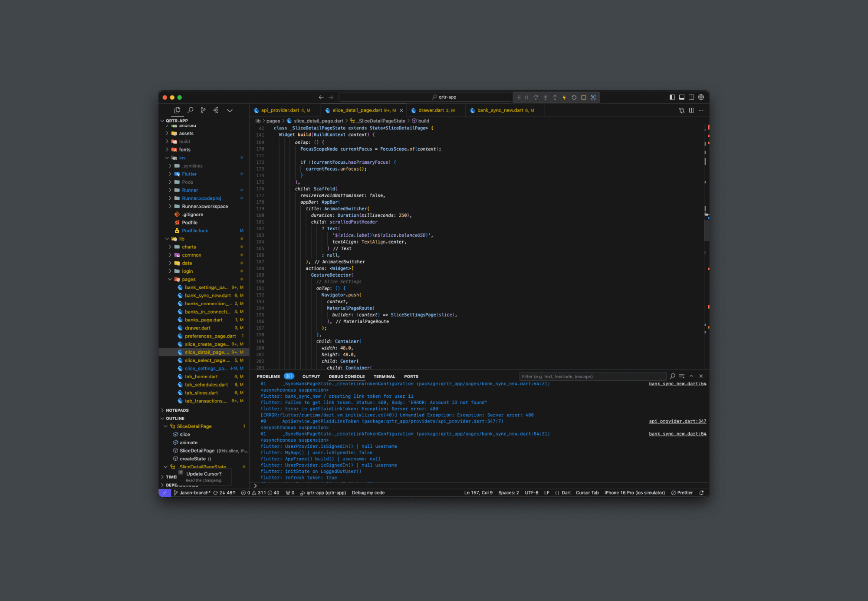The height and width of the screenshot is (601, 868).
Task: Open the search icon in the sidebar
Action: [190, 110]
